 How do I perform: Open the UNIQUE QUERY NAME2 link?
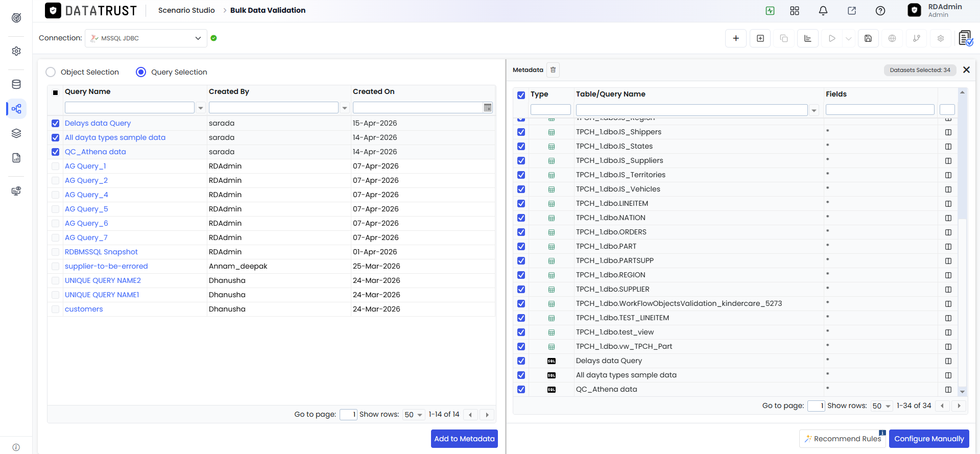tap(103, 280)
